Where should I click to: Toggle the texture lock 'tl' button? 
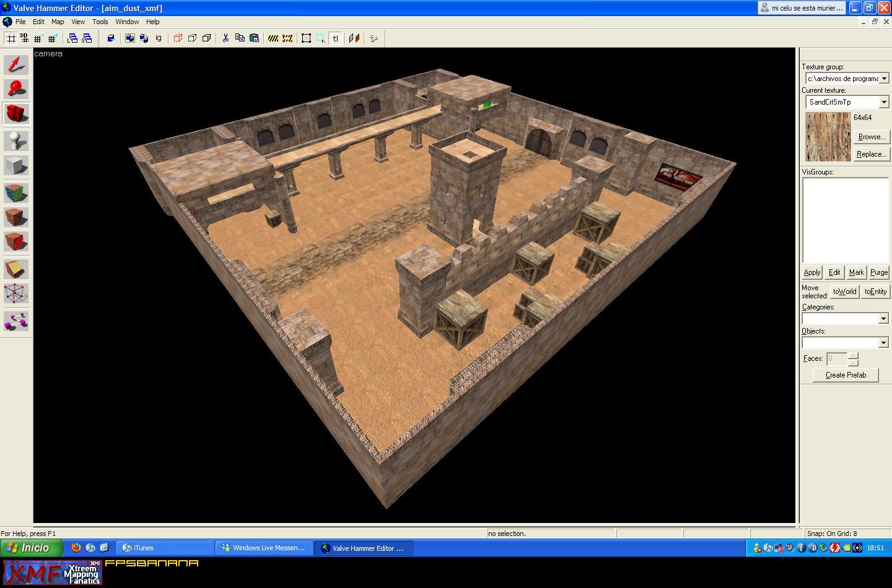(x=335, y=38)
